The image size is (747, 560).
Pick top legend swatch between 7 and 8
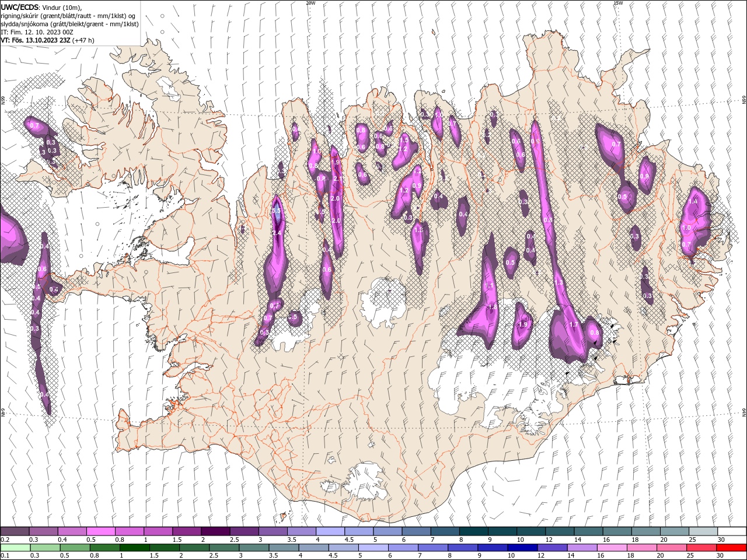(444, 531)
